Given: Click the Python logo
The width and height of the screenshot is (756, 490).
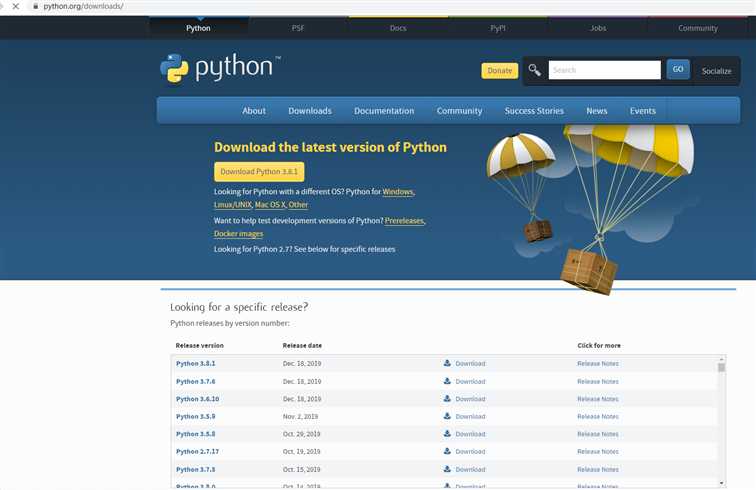Looking at the screenshot, I should (x=220, y=68).
